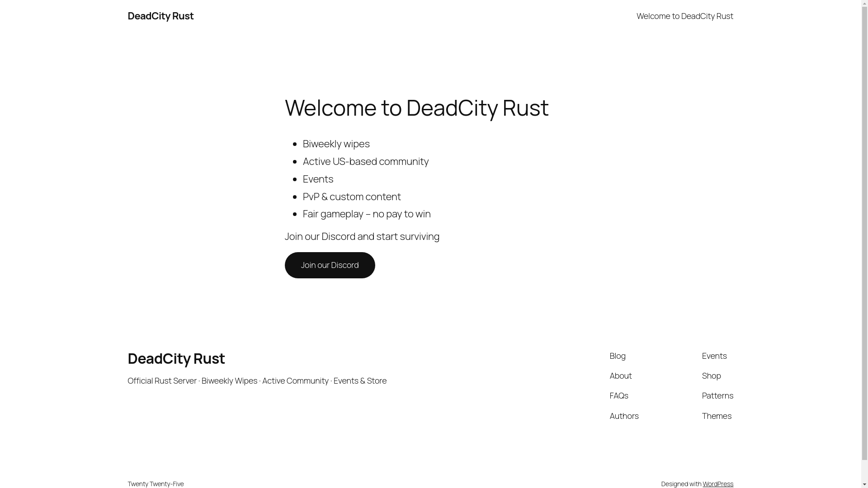Screen dimensions: 868x488
Task: Open the DeadCity Rust footer title link
Action: (176, 358)
